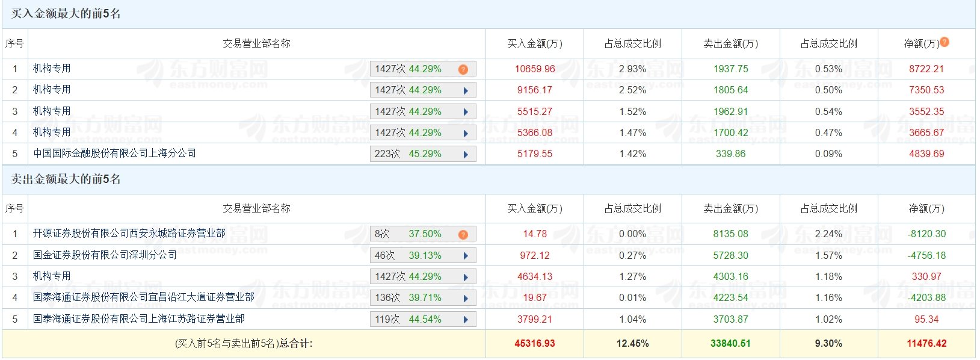Click orange help icon beside 净额(万) header

pos(945,42)
